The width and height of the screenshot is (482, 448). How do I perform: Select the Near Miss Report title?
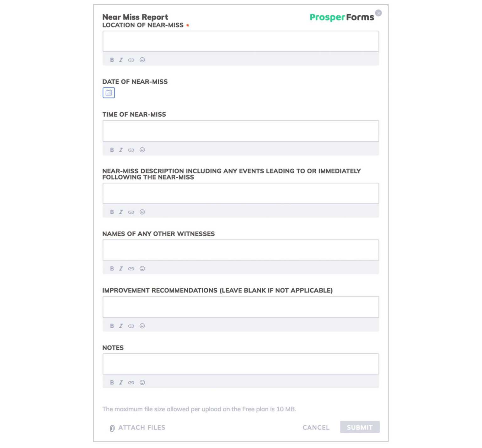tap(135, 17)
